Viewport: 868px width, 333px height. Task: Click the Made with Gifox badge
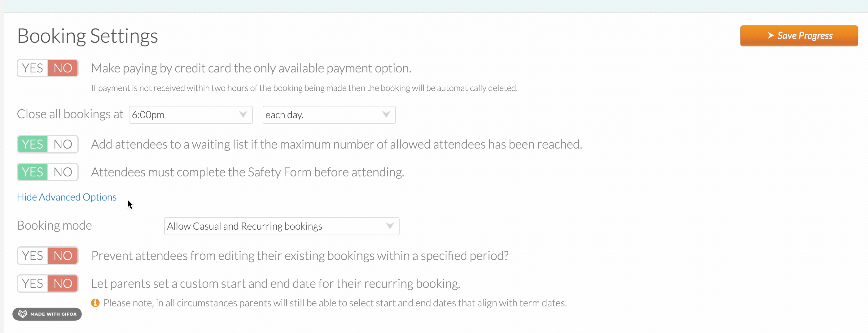(47, 314)
